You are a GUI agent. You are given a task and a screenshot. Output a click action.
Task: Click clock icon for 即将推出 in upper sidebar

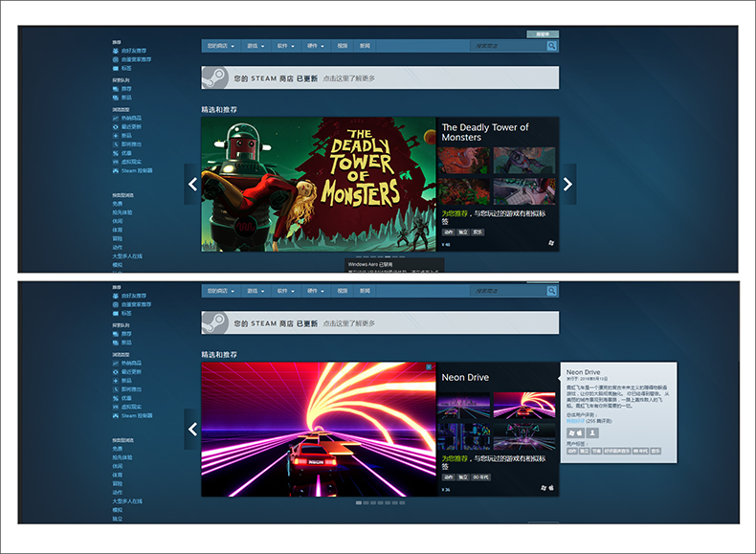[116, 144]
